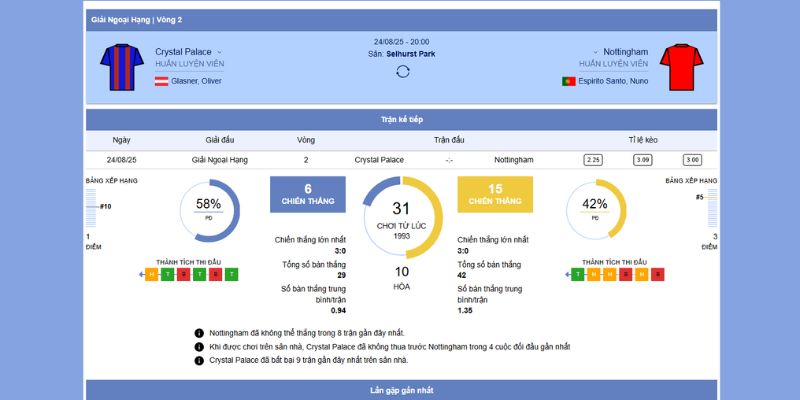Expand the Crystal Palace team dropdown
800x400 pixels.
coord(219,51)
